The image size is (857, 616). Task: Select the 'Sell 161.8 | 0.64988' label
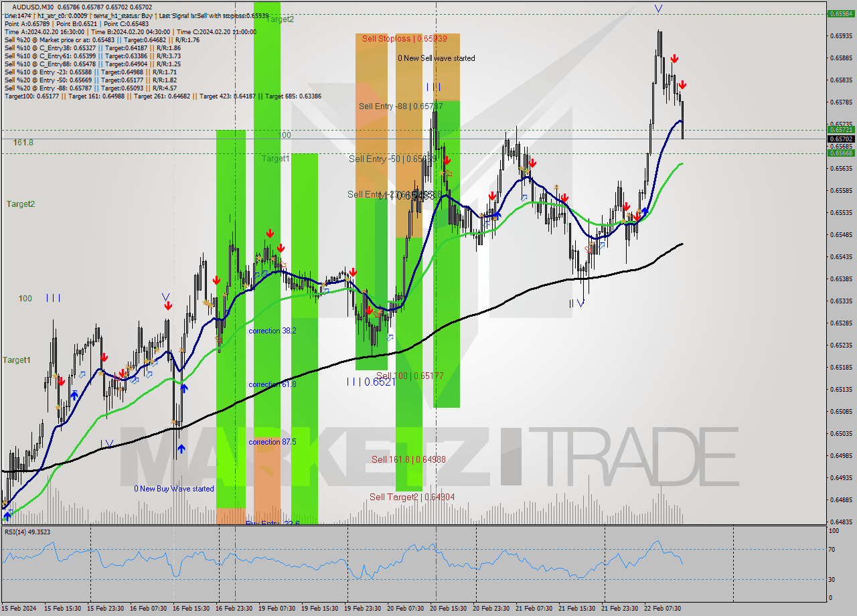click(x=408, y=459)
